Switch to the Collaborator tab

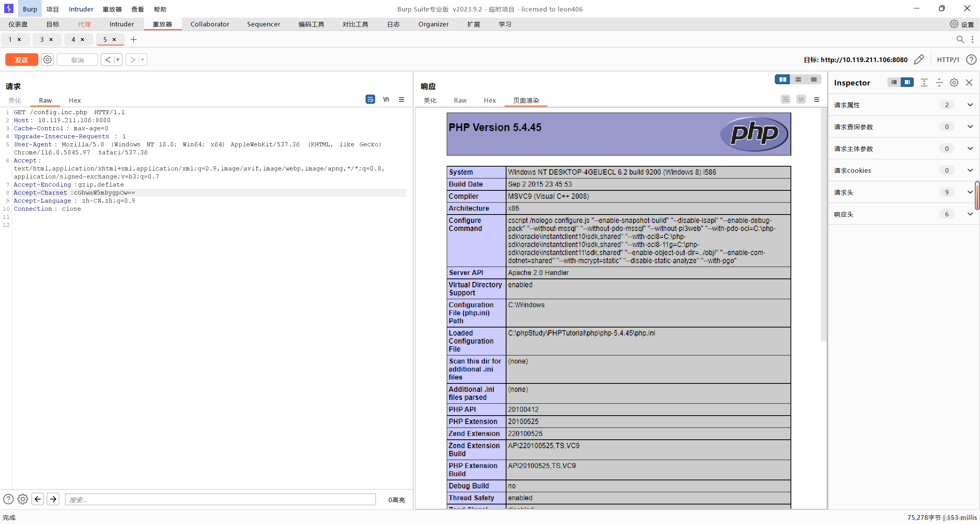click(x=210, y=24)
